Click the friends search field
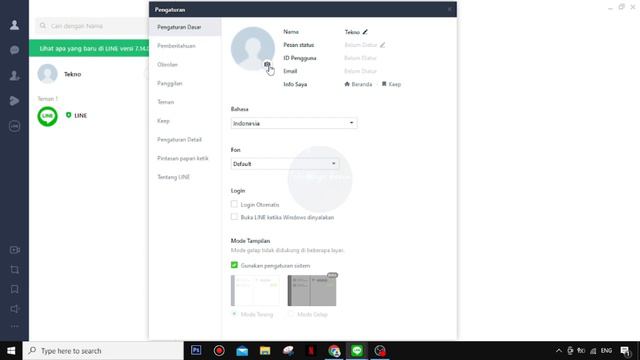 coord(92,26)
